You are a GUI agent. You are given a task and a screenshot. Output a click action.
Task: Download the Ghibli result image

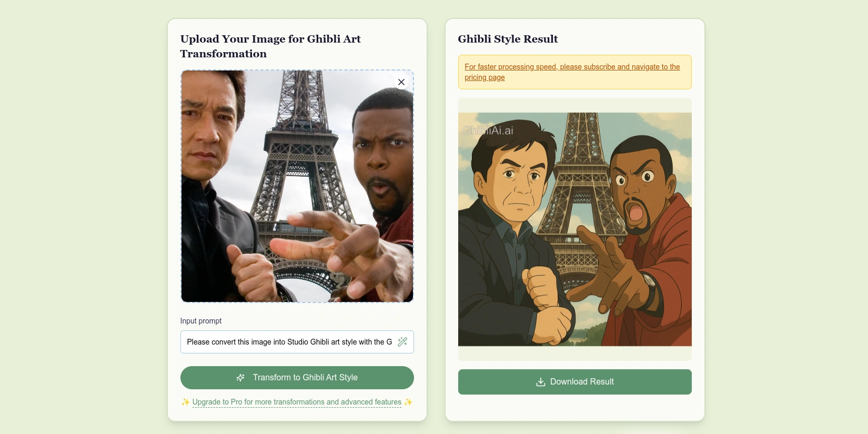coord(575,382)
